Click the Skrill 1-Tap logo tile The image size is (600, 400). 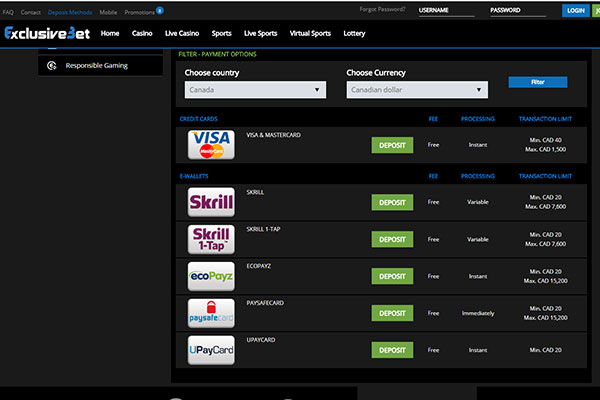click(211, 239)
